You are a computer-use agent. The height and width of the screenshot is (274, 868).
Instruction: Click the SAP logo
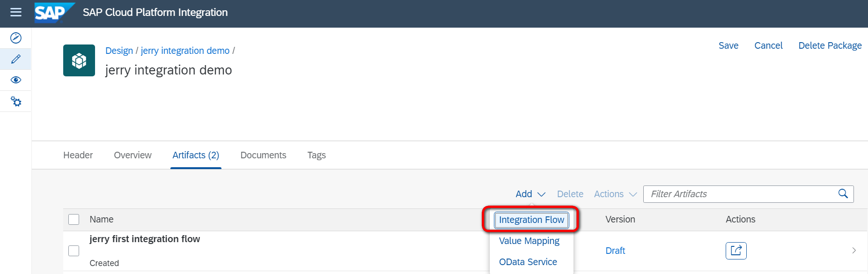53,13
